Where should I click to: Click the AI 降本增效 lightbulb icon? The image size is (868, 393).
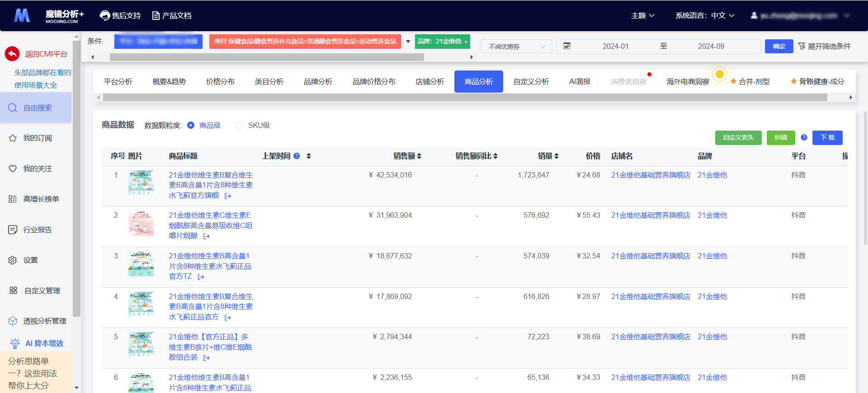point(15,343)
